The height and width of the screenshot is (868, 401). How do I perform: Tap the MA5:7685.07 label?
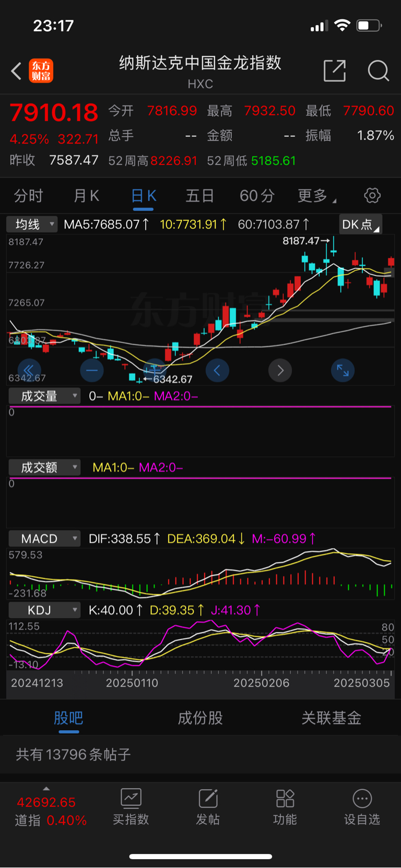(x=106, y=224)
